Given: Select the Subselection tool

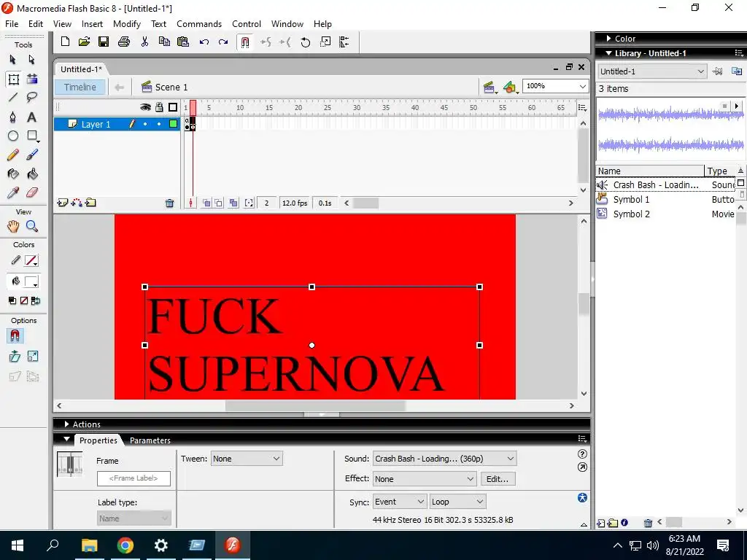Looking at the screenshot, I should click(x=31, y=60).
